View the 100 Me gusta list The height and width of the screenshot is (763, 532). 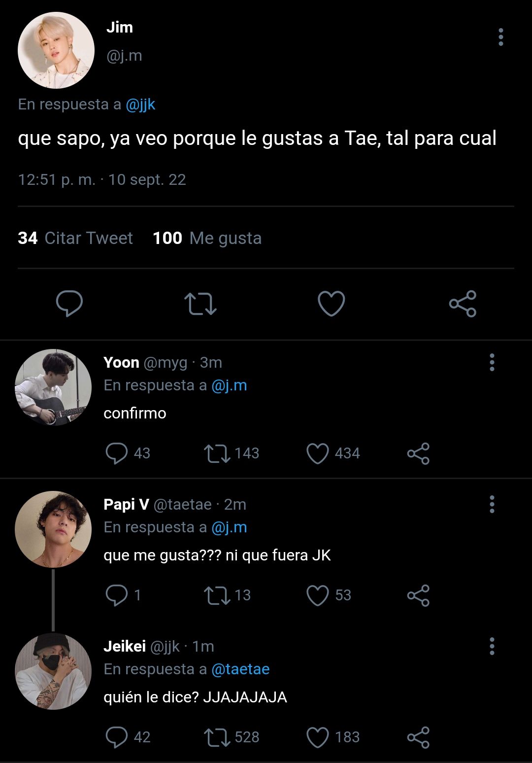(207, 238)
